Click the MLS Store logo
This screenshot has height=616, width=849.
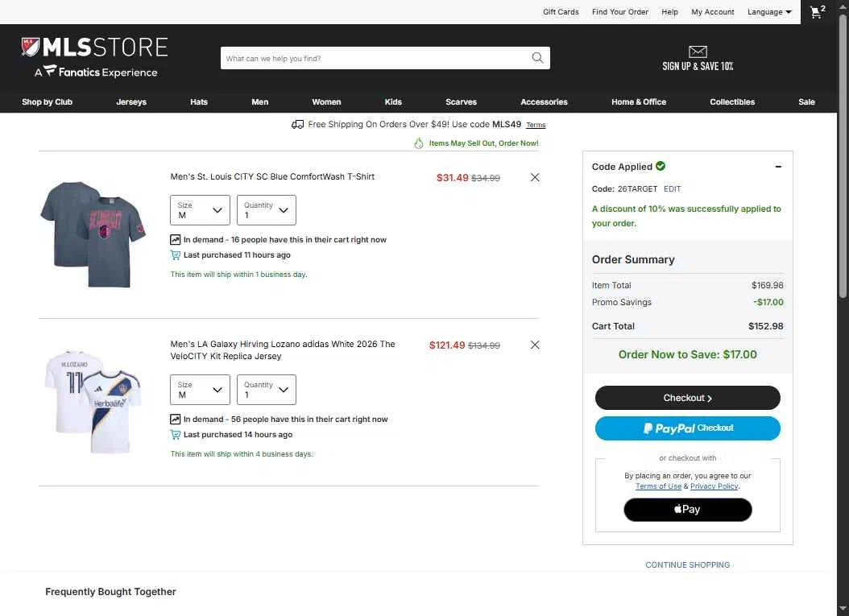click(95, 57)
